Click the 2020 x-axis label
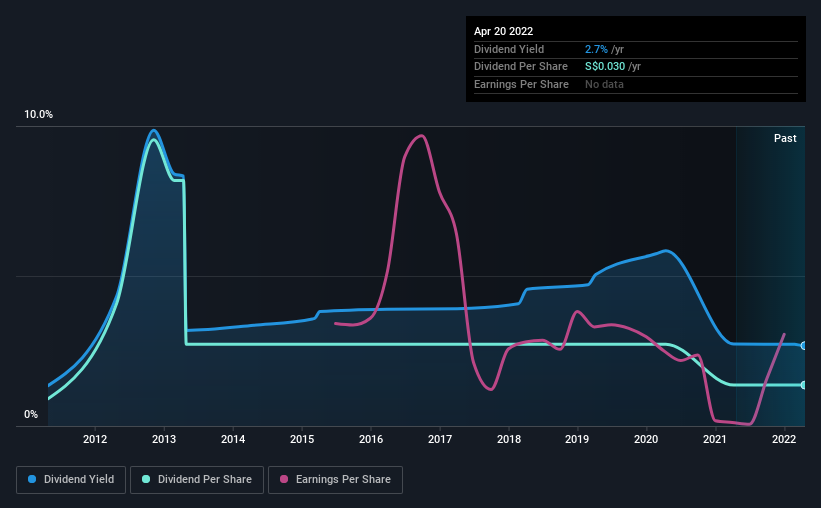Image resolution: width=821 pixels, height=508 pixels. (x=646, y=439)
